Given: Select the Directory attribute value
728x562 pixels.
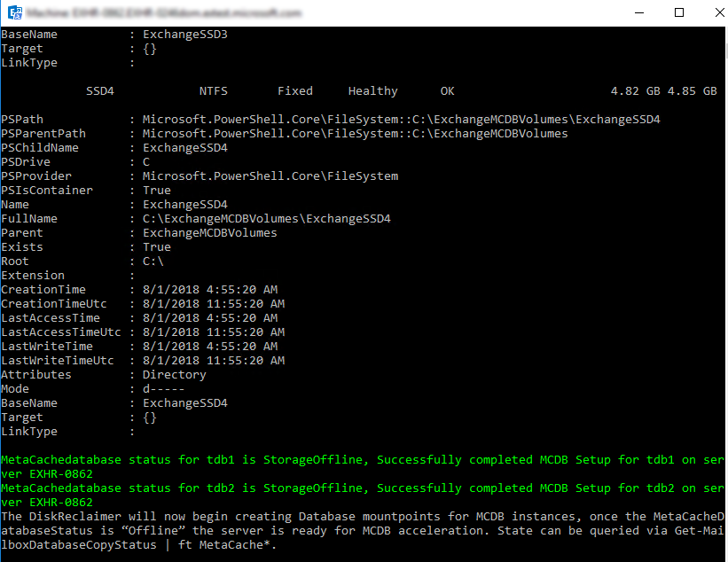Looking at the screenshot, I should pyautogui.click(x=174, y=374).
